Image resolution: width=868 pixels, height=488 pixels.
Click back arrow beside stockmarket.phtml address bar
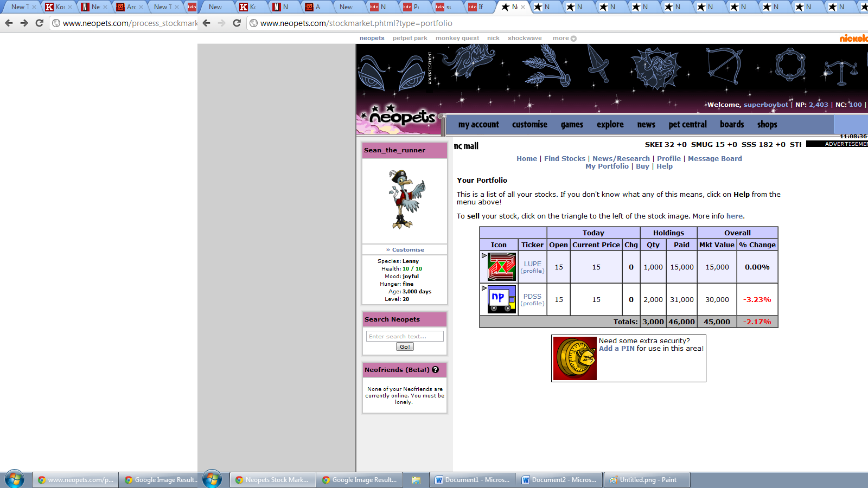[206, 23]
